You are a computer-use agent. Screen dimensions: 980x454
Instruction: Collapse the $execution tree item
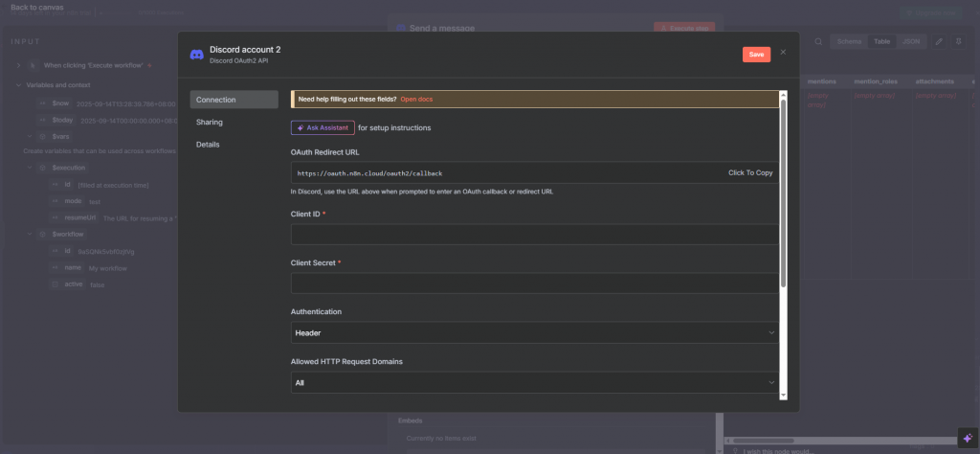coord(30,169)
